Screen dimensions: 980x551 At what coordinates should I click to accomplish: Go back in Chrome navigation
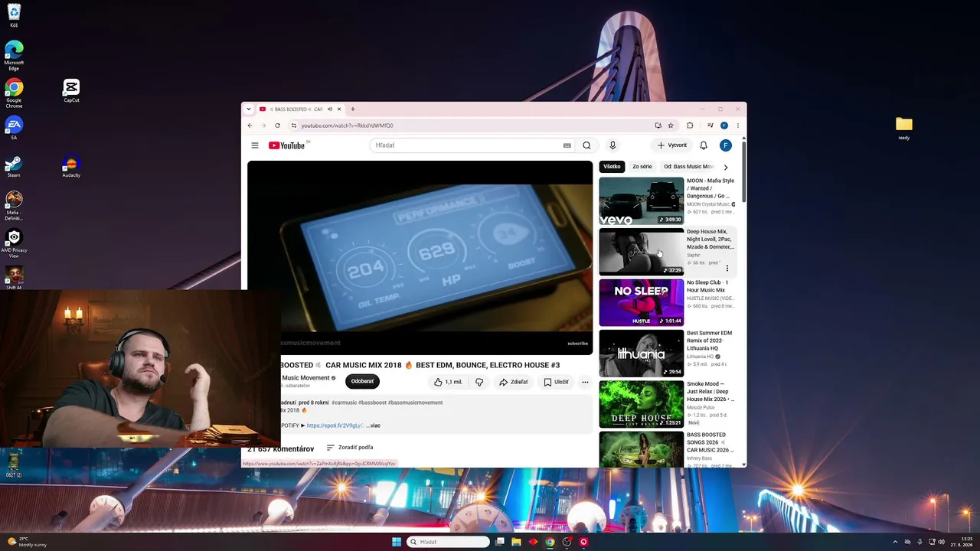[250, 126]
